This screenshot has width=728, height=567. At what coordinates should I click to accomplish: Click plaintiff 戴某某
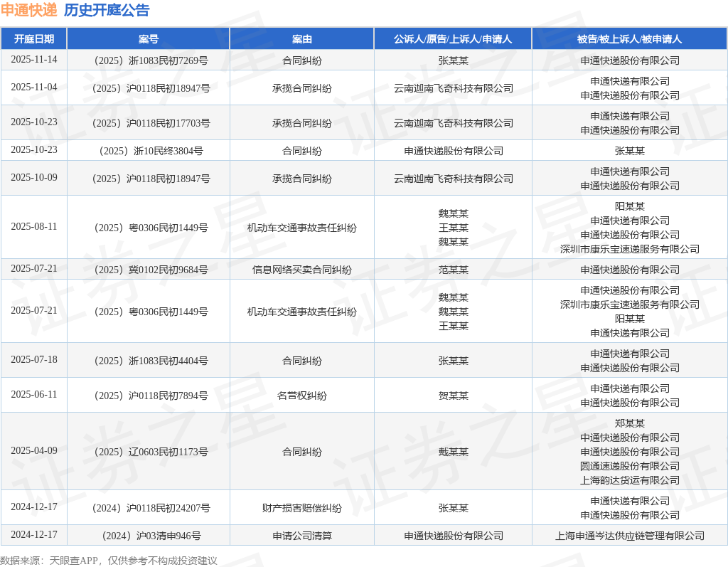coord(453,452)
